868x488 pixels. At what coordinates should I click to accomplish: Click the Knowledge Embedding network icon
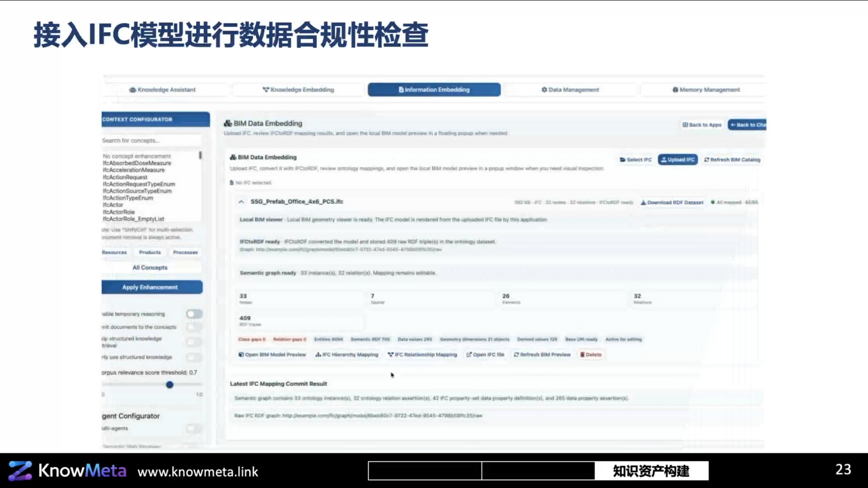266,90
